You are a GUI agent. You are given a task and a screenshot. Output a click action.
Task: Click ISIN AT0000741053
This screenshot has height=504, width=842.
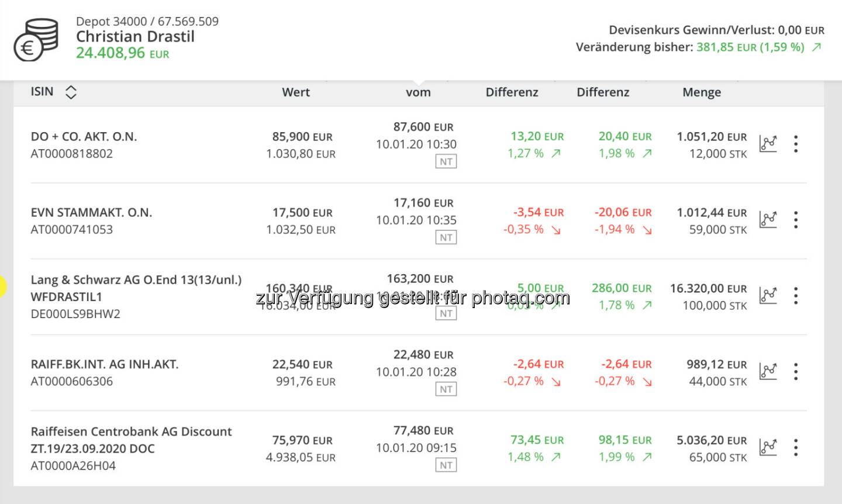point(72,230)
